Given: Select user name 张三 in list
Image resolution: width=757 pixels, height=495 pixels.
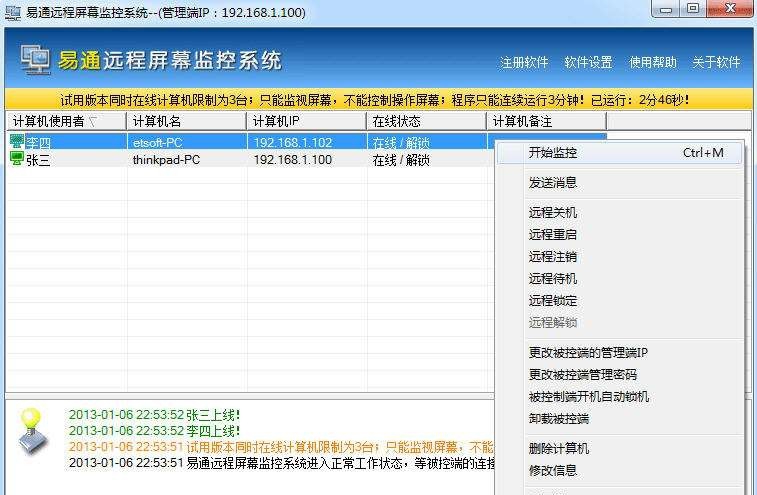Looking at the screenshot, I should tap(38, 160).
